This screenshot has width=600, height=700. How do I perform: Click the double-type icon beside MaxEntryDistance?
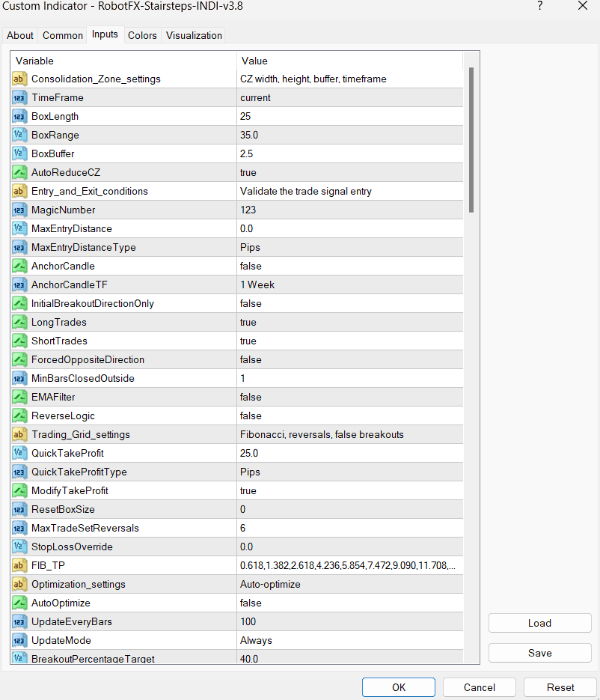[19, 229]
